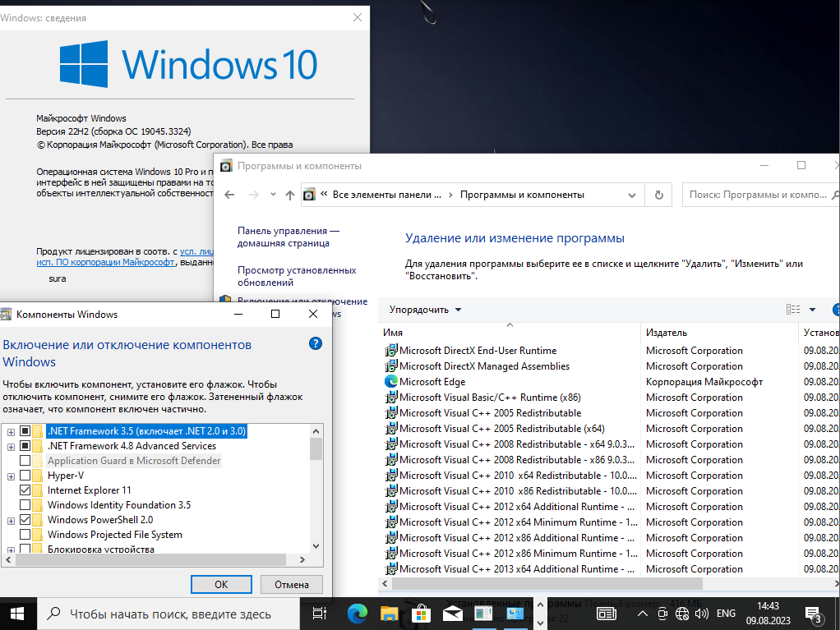Open the Mail app on the taskbar
The image size is (840, 630).
[452, 613]
